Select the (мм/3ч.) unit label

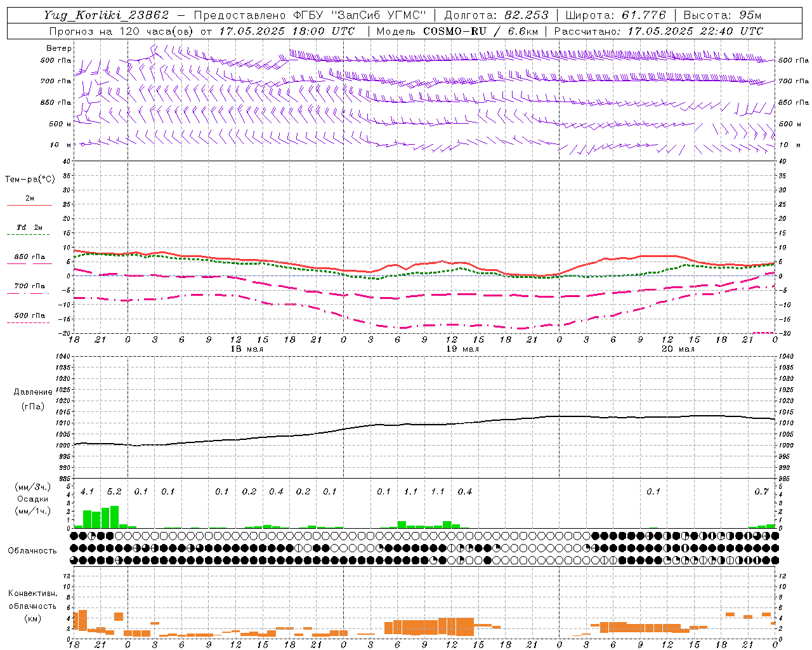click(33, 487)
